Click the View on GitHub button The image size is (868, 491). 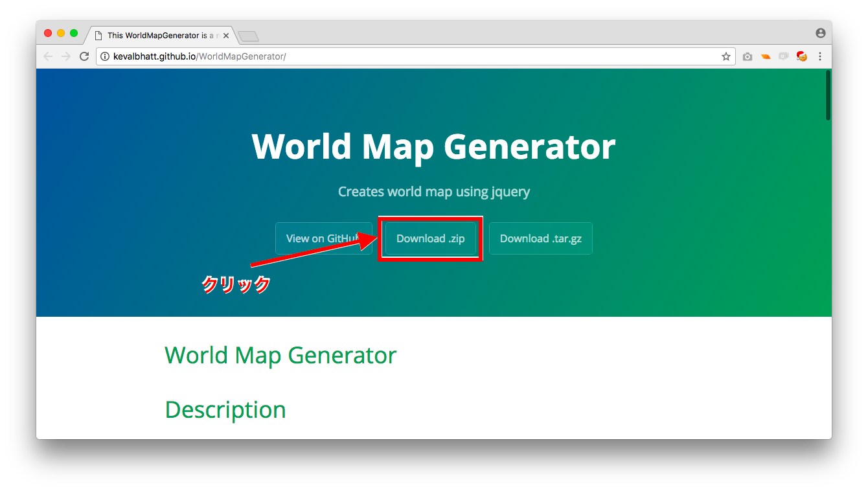pos(324,238)
